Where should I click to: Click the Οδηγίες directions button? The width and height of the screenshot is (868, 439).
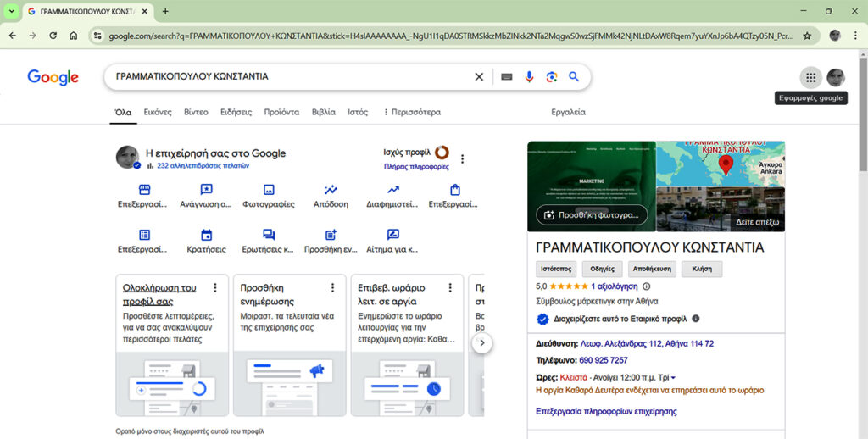[x=603, y=269]
